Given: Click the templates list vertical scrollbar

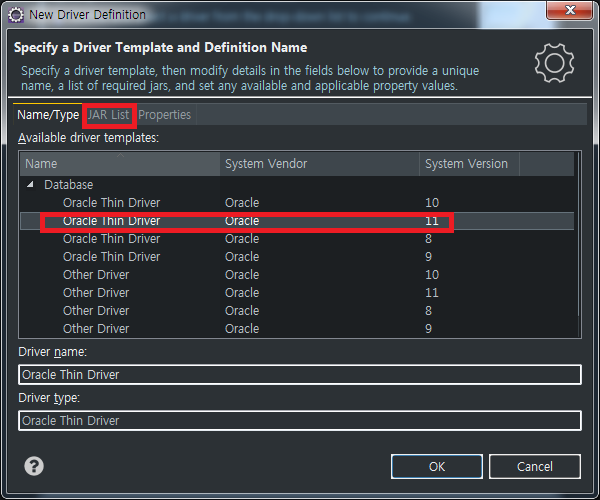Looking at the screenshot, I should 578,233.
